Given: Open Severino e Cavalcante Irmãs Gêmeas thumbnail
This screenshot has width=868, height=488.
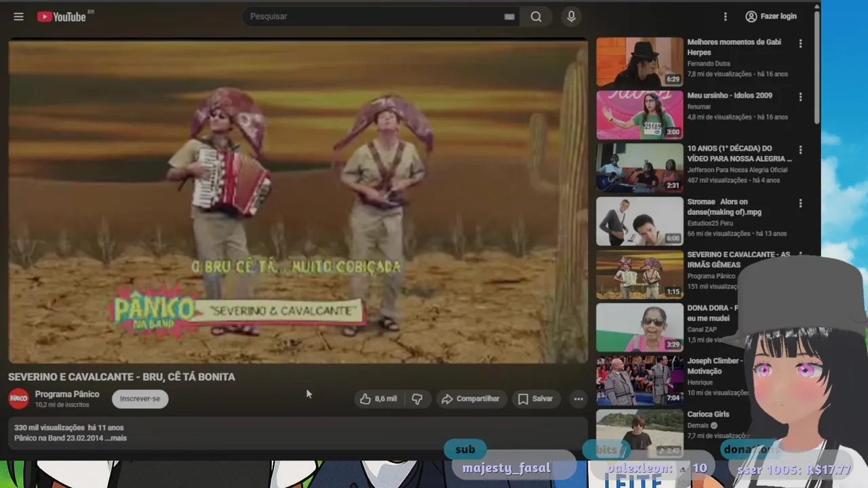Looking at the screenshot, I should 639,274.
